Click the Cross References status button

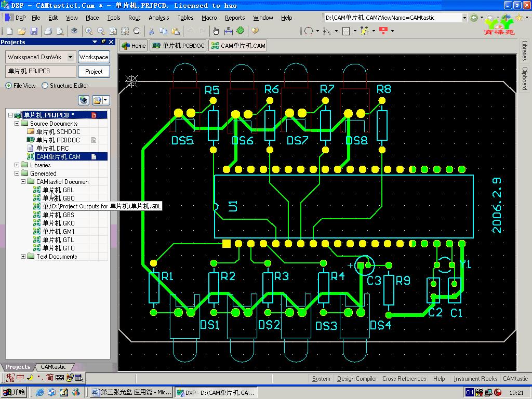tap(404, 379)
